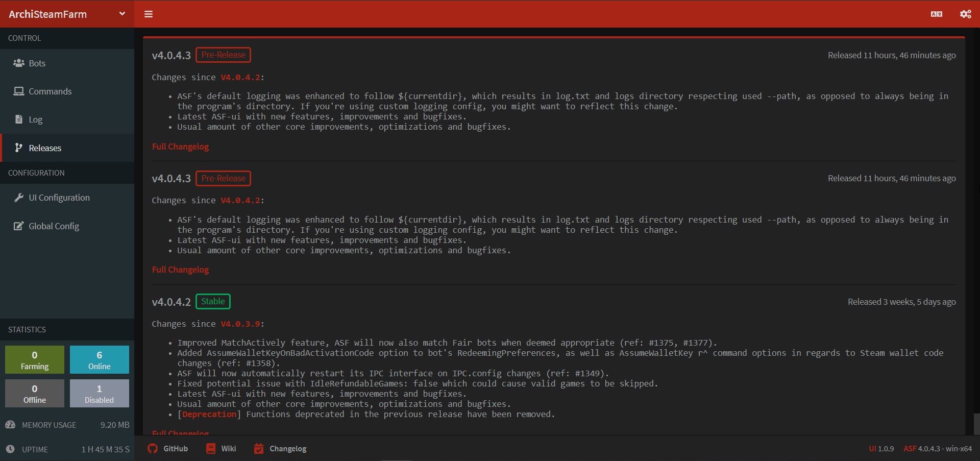Click the Log file icon
The image size is (980, 461).
(19, 119)
